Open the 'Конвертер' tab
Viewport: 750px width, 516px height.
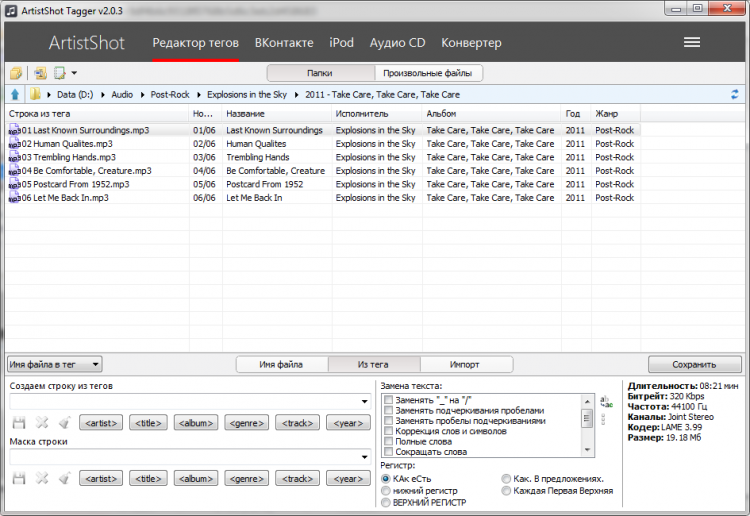(471, 43)
